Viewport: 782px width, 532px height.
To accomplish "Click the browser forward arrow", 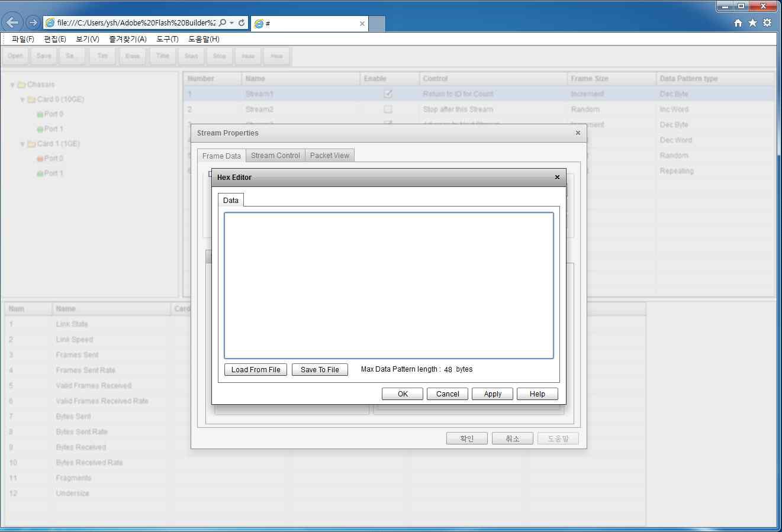I will point(33,22).
